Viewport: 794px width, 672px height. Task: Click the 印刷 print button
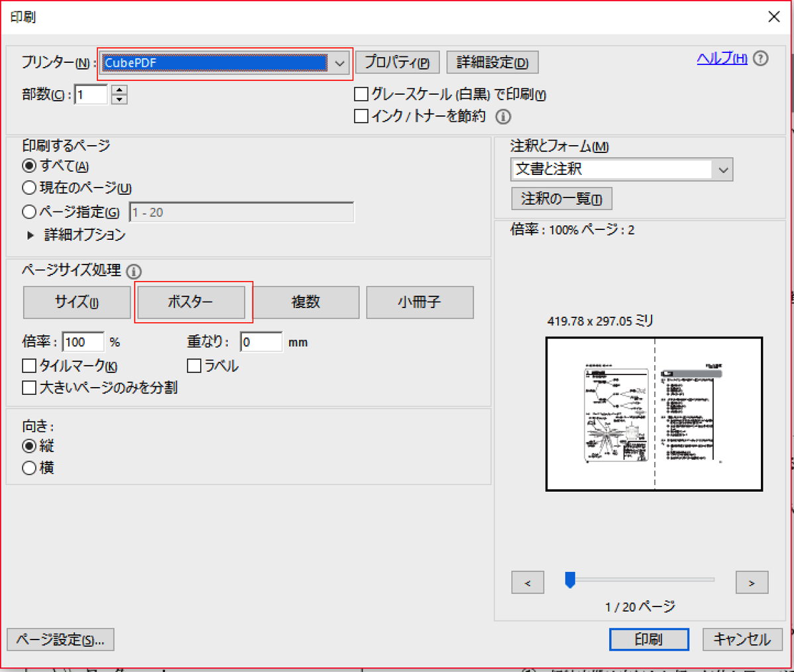tap(649, 640)
